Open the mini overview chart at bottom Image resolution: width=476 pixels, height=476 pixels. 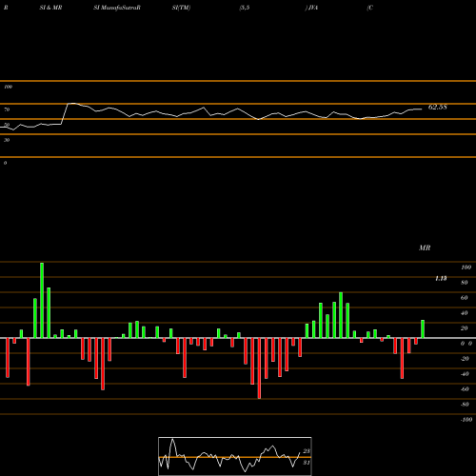pos(235,456)
